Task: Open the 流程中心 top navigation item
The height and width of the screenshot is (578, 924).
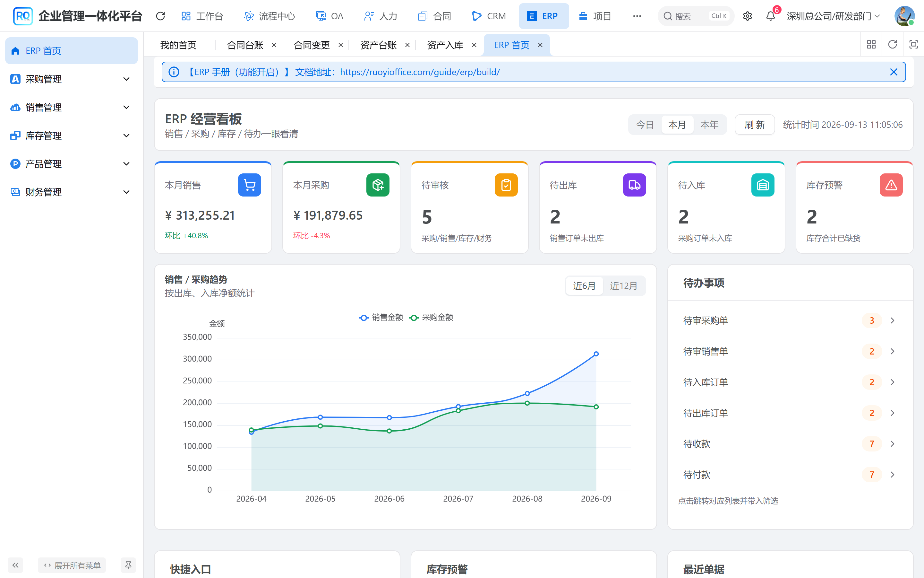Action: click(269, 16)
